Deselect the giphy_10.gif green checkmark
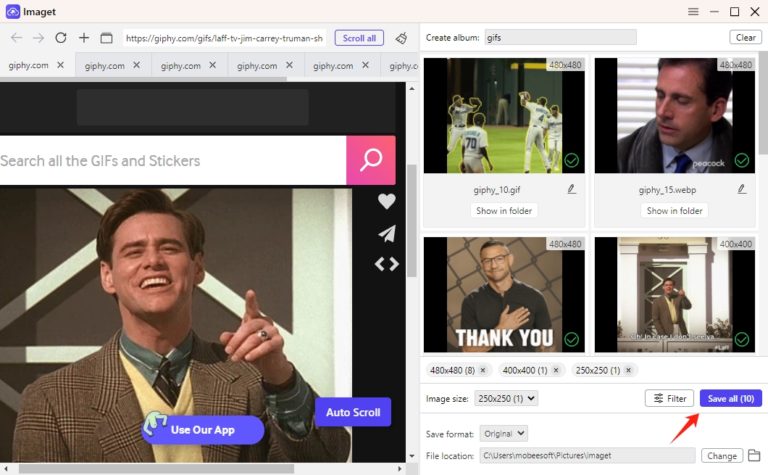768x475 pixels. [x=572, y=160]
